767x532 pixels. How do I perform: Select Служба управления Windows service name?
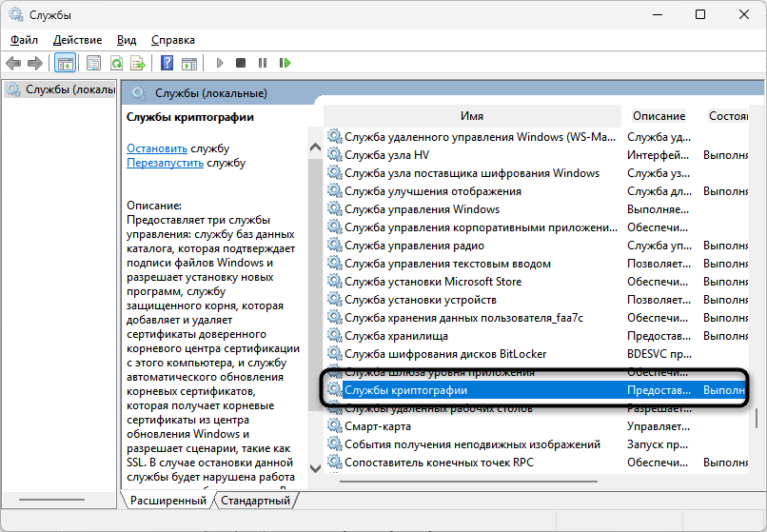[x=422, y=209]
